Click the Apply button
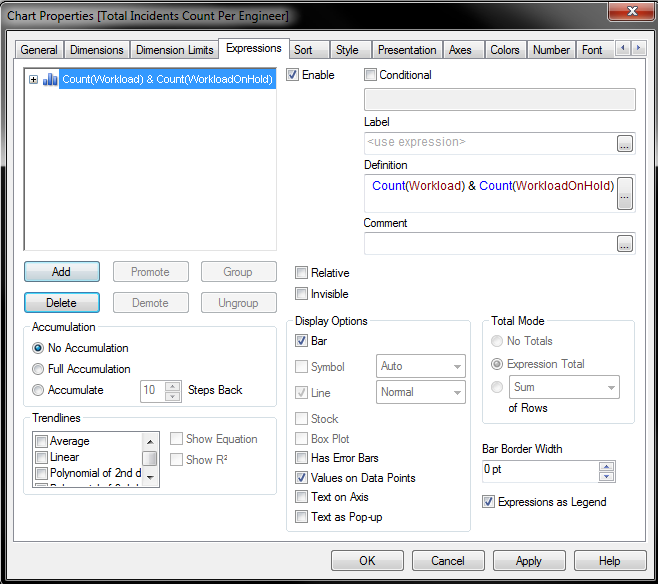Screen dimensions: 658x584 (x=529, y=561)
